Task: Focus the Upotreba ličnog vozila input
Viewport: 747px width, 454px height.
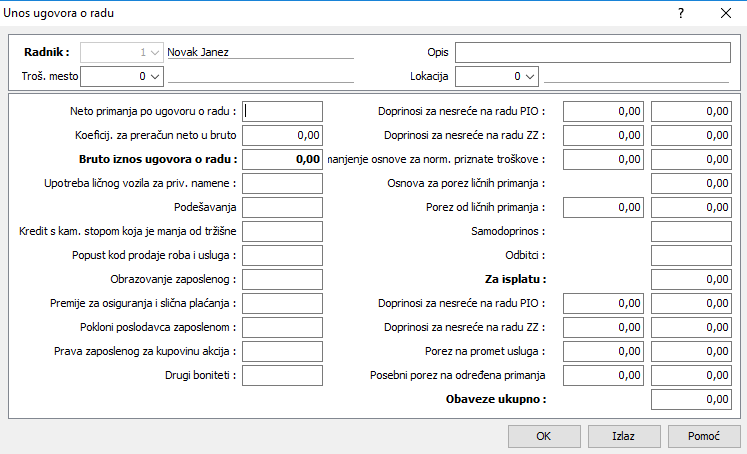Action: 283,183
